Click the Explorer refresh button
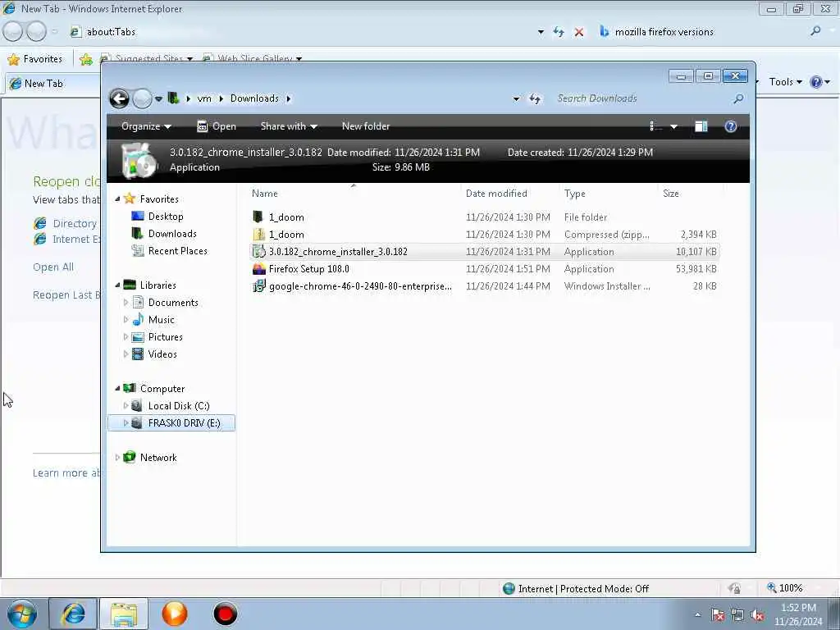This screenshot has width=840, height=630. (535, 98)
